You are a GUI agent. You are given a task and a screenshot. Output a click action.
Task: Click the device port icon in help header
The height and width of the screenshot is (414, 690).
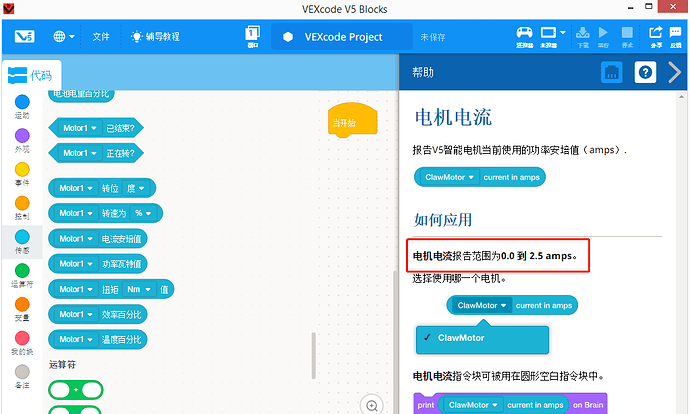click(x=612, y=72)
